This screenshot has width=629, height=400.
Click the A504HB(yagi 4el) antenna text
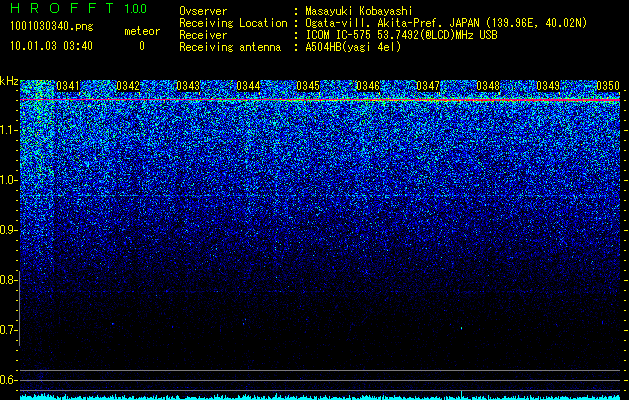[x=353, y=47]
